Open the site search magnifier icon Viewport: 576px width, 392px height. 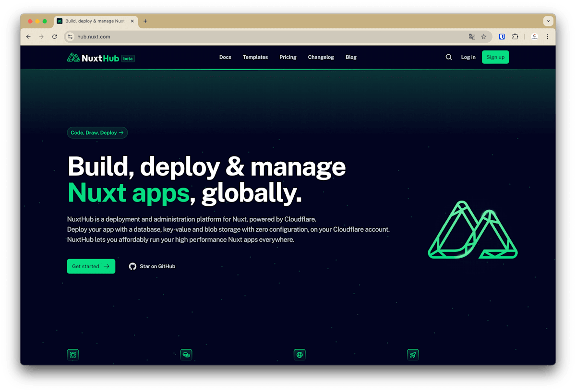pyautogui.click(x=449, y=57)
